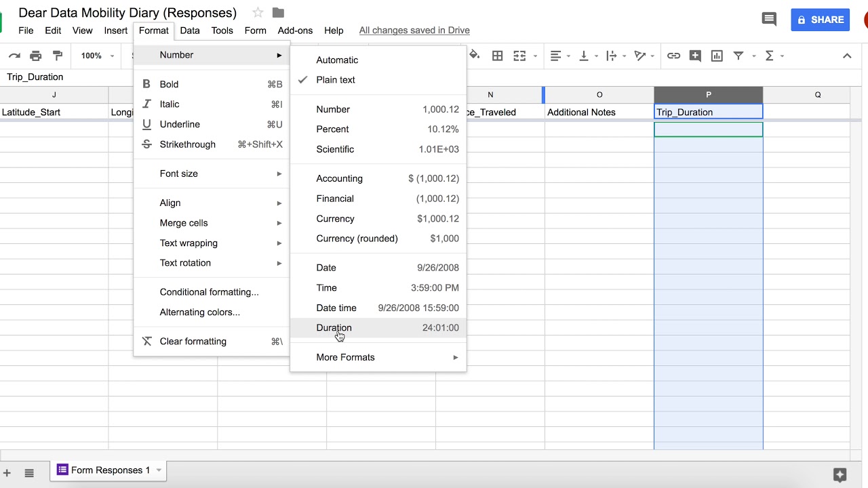
Task: Open filter views dropdown arrow
Action: pyautogui.click(x=753, y=56)
